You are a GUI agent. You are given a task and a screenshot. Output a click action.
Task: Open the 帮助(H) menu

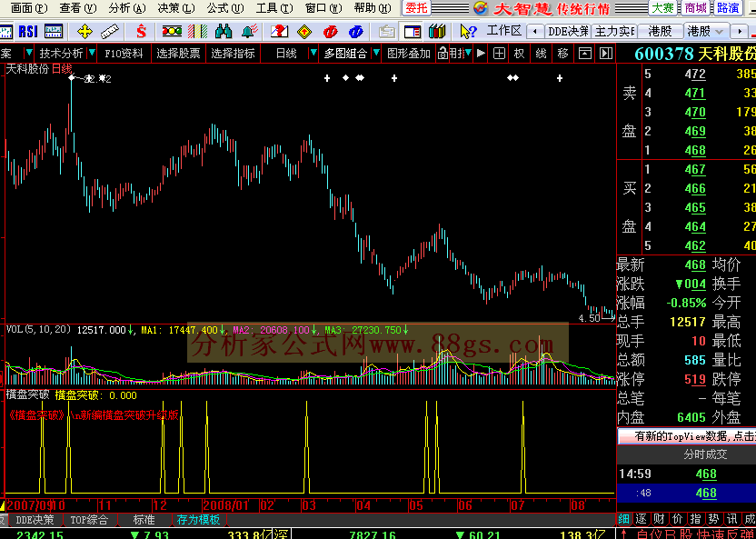[373, 7]
